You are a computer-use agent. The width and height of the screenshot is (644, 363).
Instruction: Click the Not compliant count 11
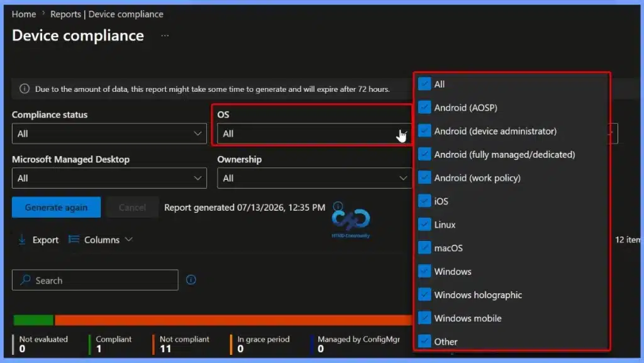click(x=165, y=349)
